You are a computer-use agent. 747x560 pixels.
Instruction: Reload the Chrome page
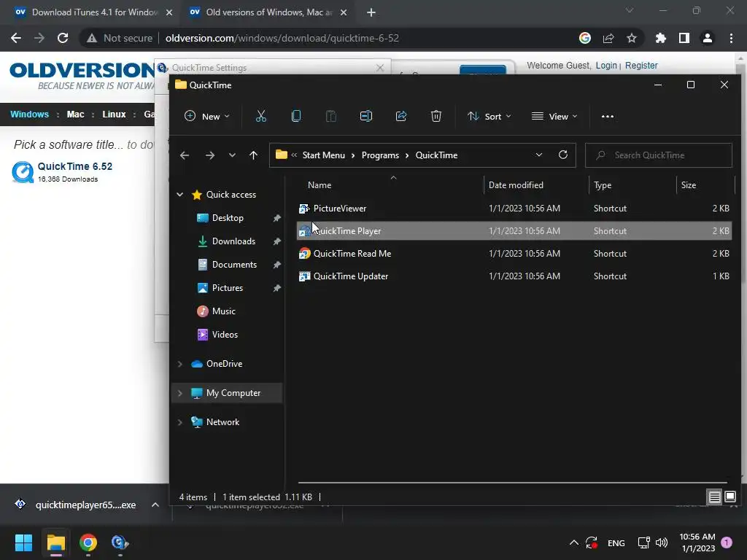(63, 38)
